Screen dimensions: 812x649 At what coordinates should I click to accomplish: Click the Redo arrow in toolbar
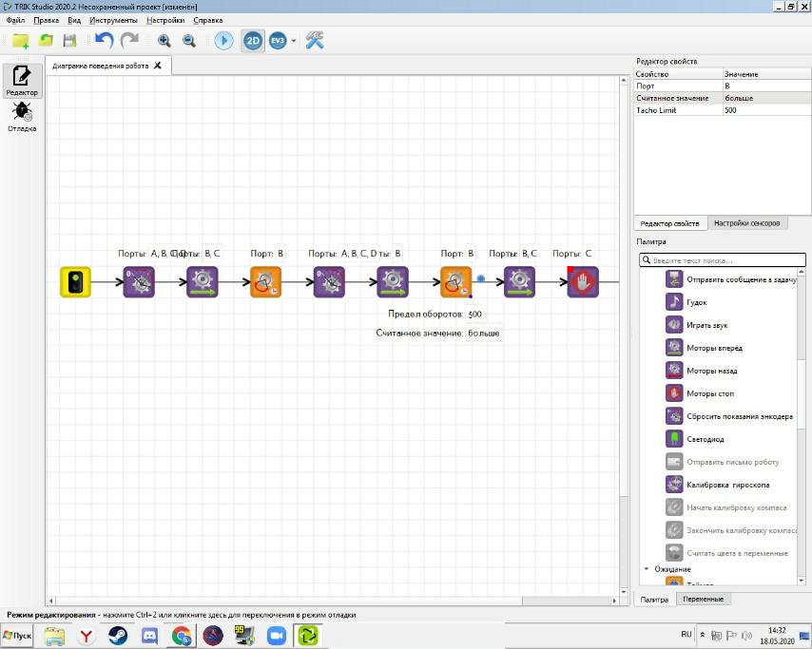tap(129, 40)
